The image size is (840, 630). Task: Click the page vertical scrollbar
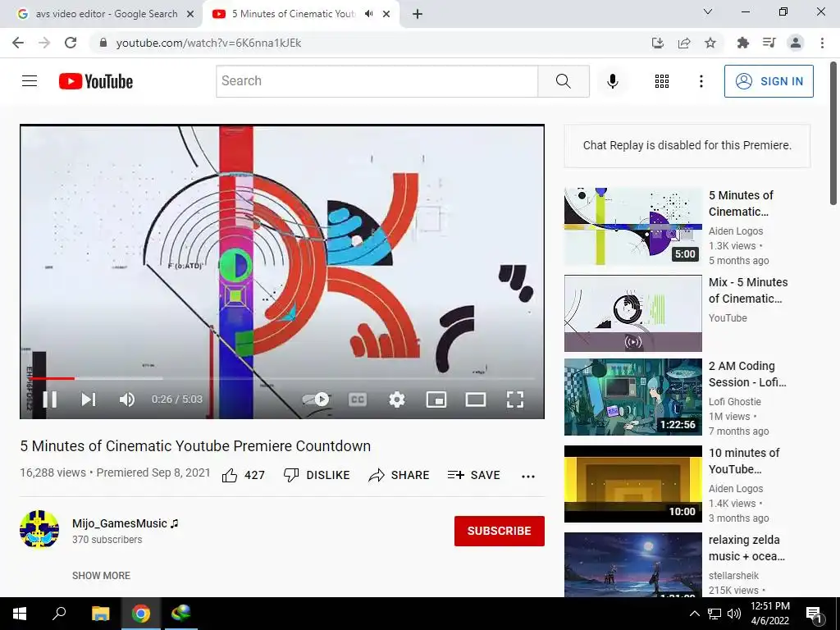click(833, 133)
